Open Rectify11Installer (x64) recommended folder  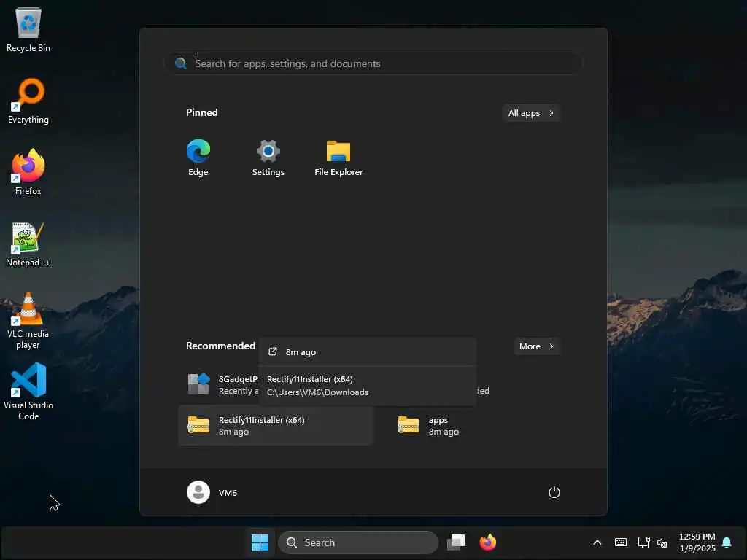[x=275, y=425]
